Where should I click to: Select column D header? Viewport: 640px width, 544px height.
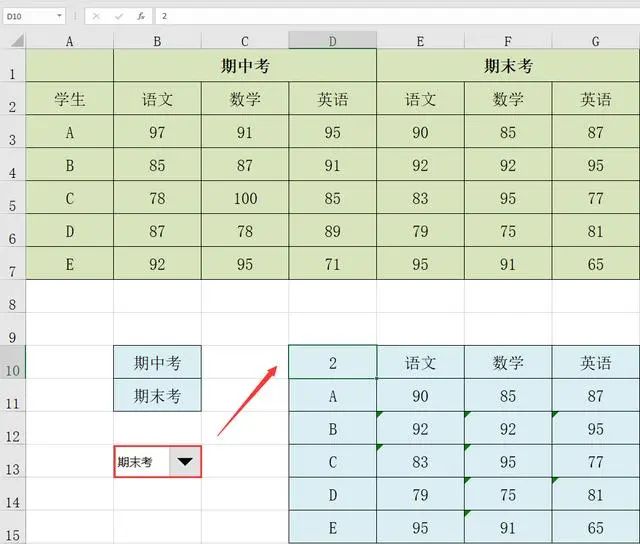click(333, 40)
